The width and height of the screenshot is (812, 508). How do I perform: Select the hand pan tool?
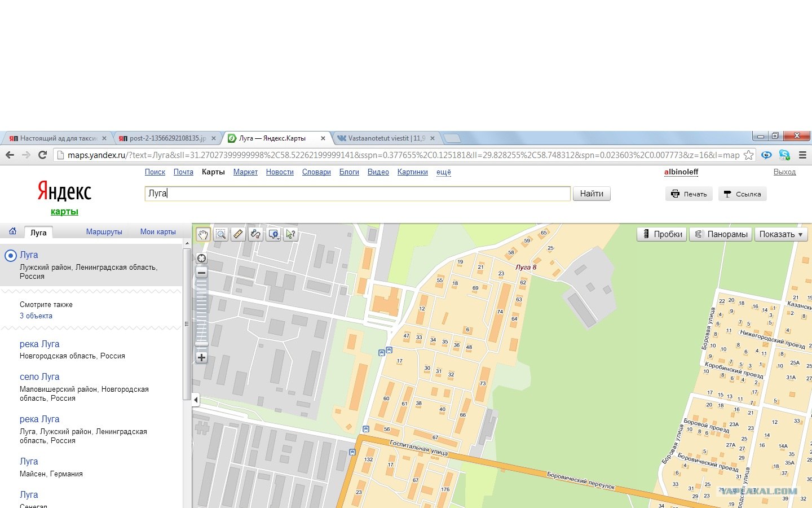[x=203, y=234]
